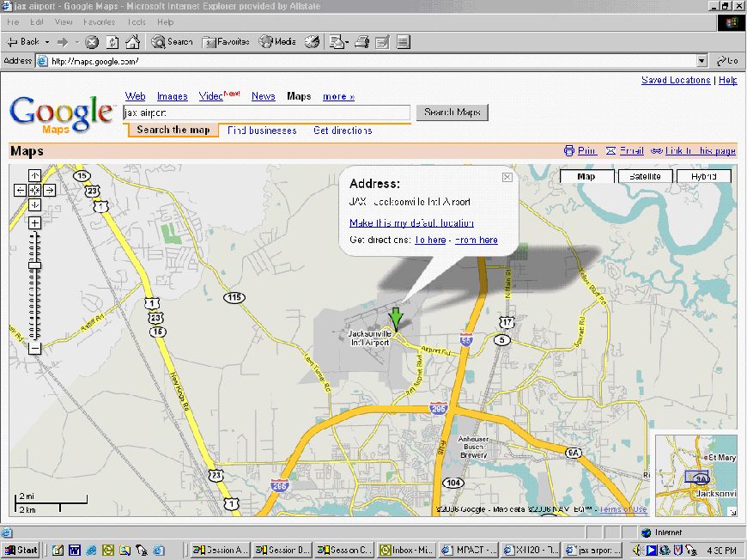747x560 pixels.
Task: Open the Windows Start menu
Action: [x=21, y=550]
